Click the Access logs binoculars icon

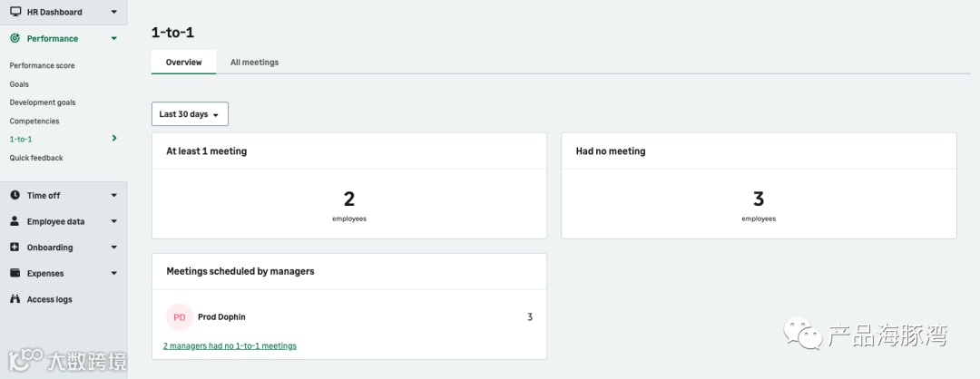(15, 299)
